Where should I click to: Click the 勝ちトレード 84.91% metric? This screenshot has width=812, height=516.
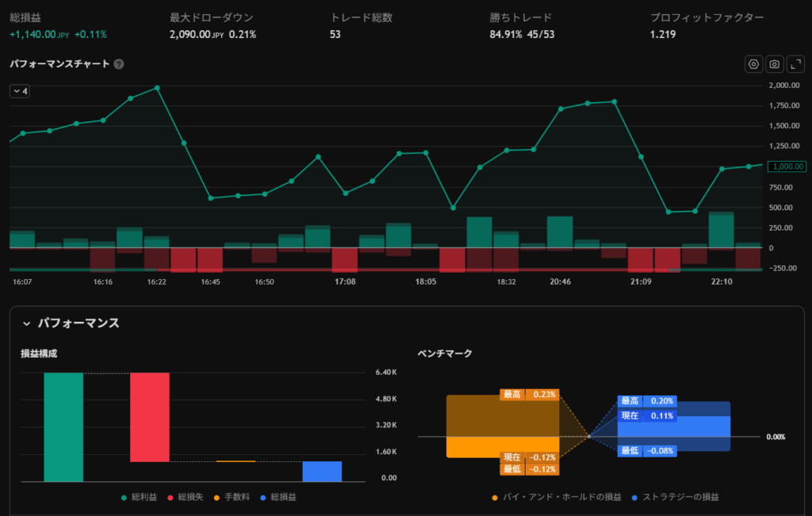pyautogui.click(x=505, y=34)
